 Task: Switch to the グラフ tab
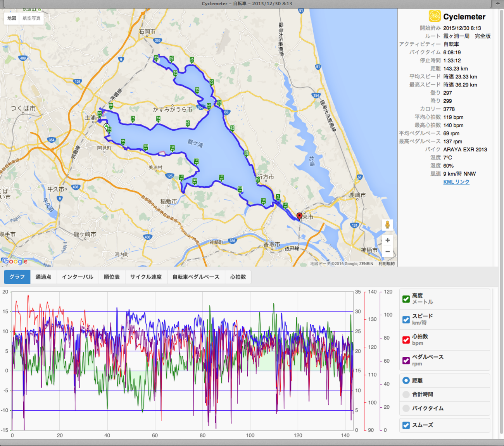click(17, 277)
